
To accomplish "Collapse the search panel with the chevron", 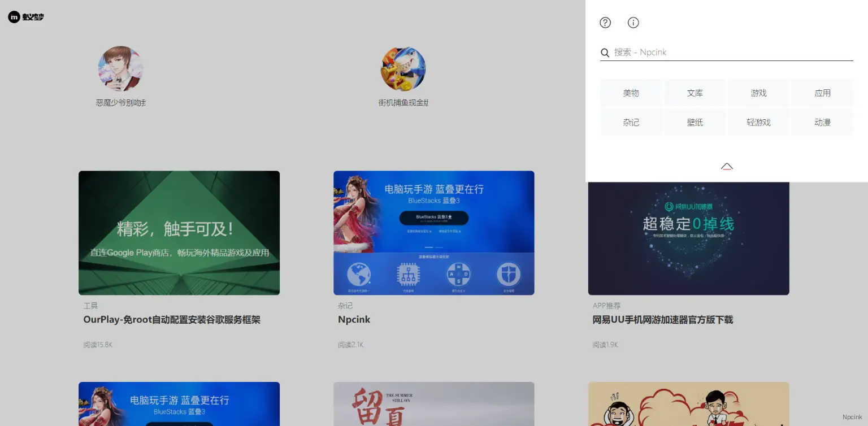I will pyautogui.click(x=727, y=166).
